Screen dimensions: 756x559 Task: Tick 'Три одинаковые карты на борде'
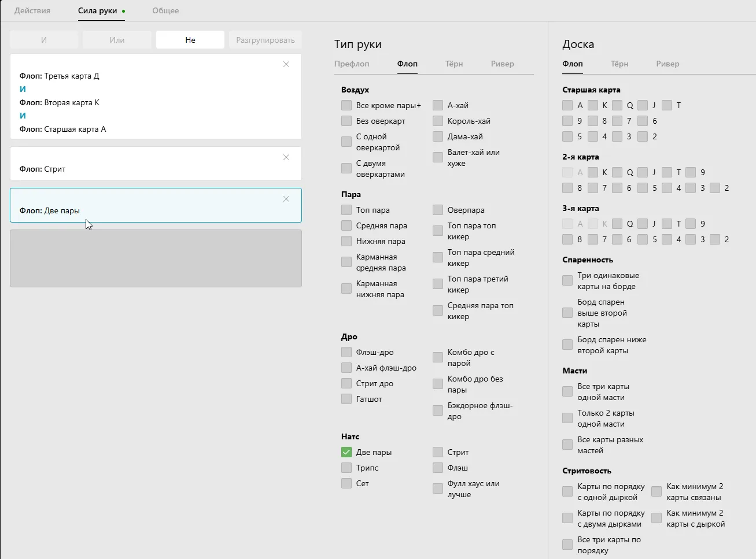pyautogui.click(x=567, y=280)
